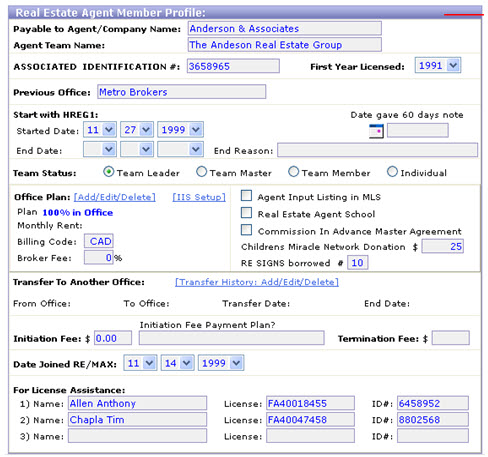Image resolution: width=488 pixels, height=457 pixels.
Task: Click the empty third ID# field
Action: (433, 436)
